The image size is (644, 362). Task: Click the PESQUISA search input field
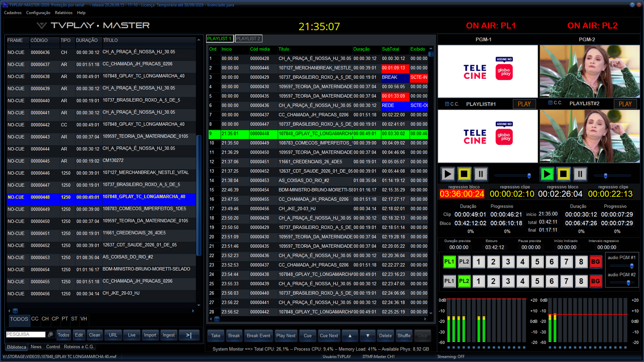pos(26,334)
